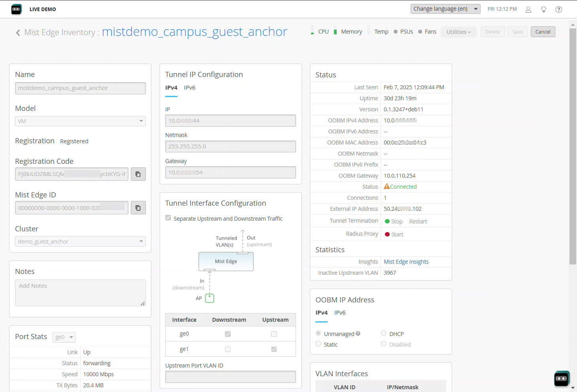Select the Disabled OOBM radio button
Viewport: 577px width, 392px height.
coord(384,344)
